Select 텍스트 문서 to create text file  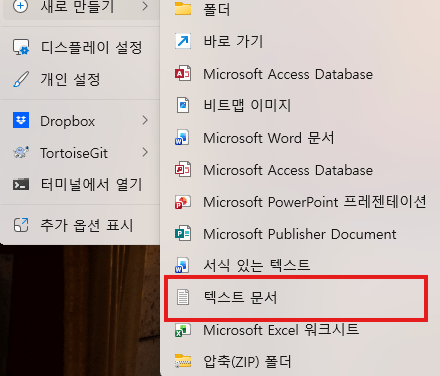(x=296, y=298)
